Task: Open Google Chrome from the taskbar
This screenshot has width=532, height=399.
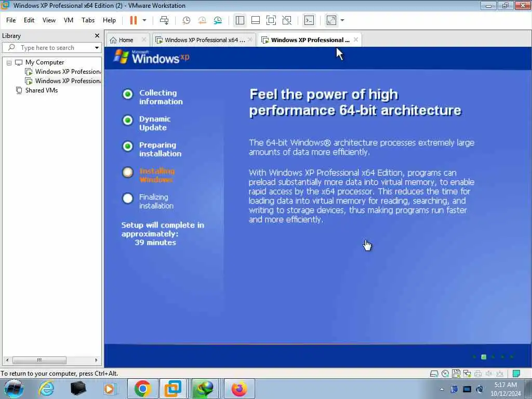Action: click(x=142, y=389)
